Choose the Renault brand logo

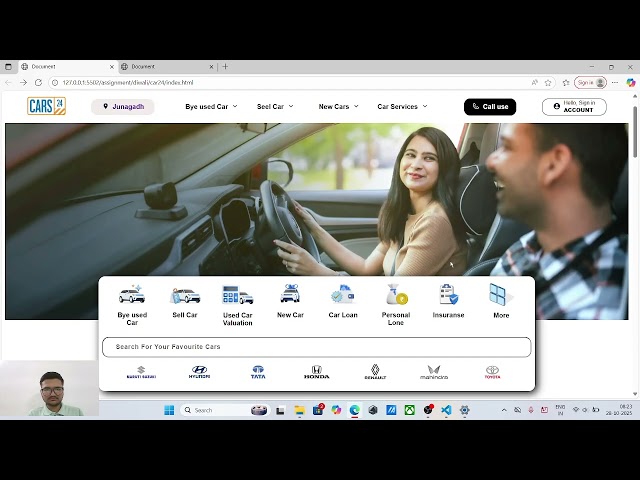[375, 372]
